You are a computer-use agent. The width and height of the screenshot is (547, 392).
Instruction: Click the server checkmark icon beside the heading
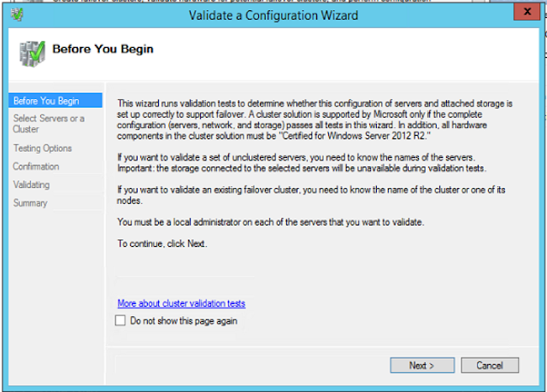(32, 54)
